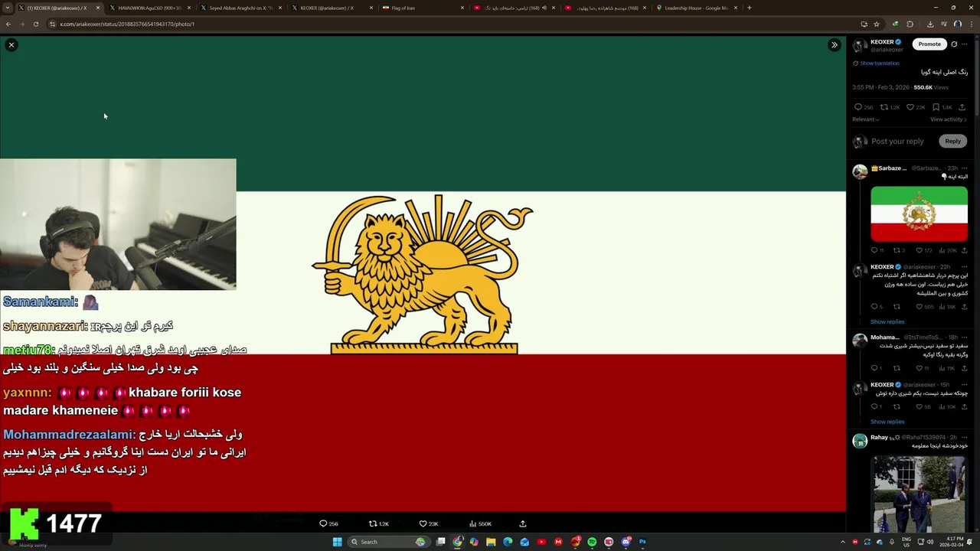
Task: Click the Promote button
Action: click(x=929, y=44)
